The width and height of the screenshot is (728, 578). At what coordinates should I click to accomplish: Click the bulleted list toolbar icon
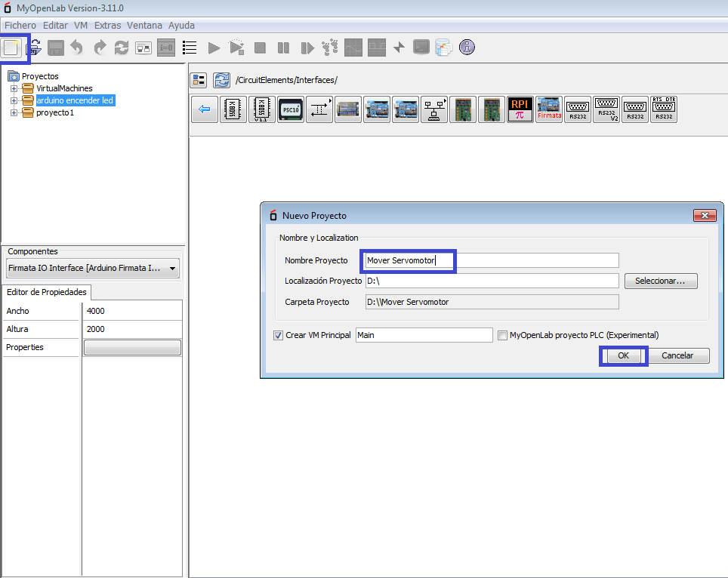pyautogui.click(x=190, y=48)
